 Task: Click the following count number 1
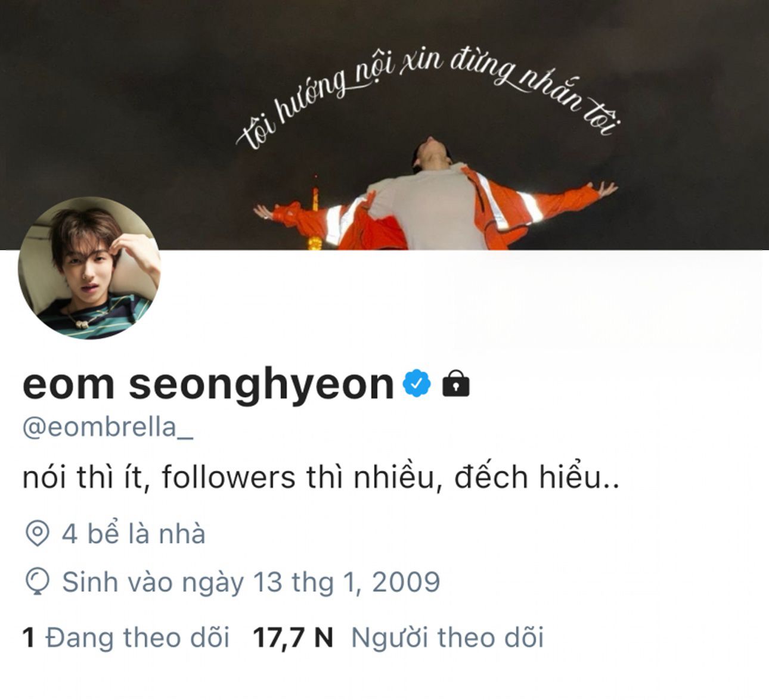point(29,637)
